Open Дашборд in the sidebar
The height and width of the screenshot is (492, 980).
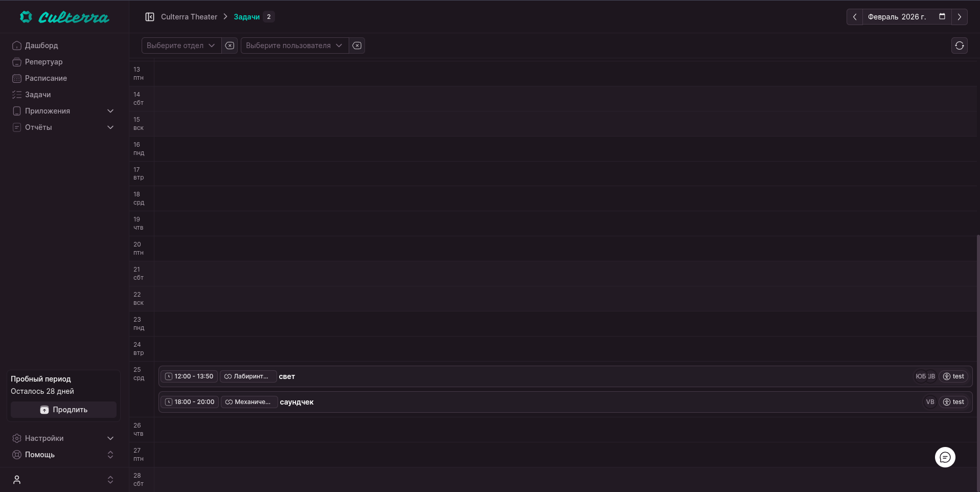click(41, 46)
